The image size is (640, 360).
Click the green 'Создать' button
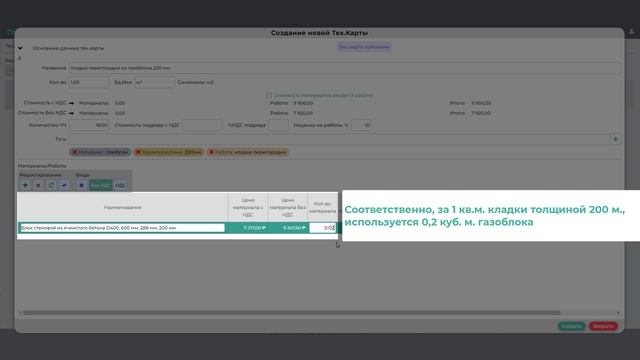pos(571,326)
